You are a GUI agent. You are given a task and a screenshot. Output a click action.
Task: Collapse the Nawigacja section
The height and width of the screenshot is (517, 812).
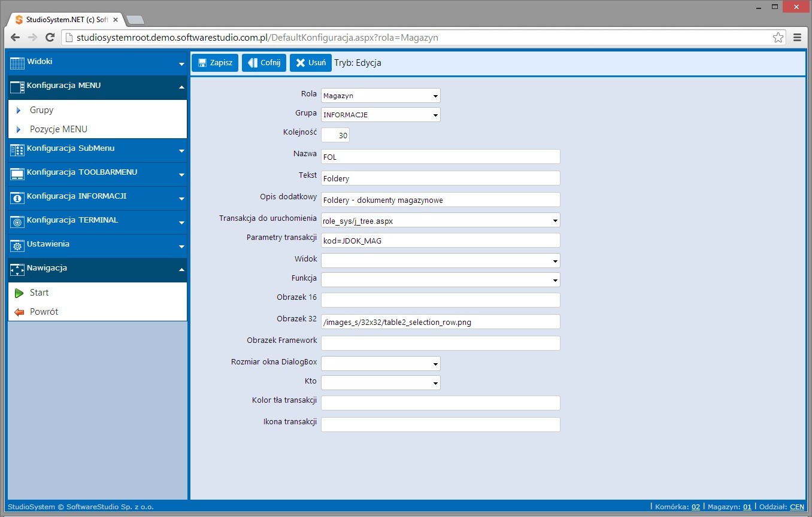coord(181,270)
